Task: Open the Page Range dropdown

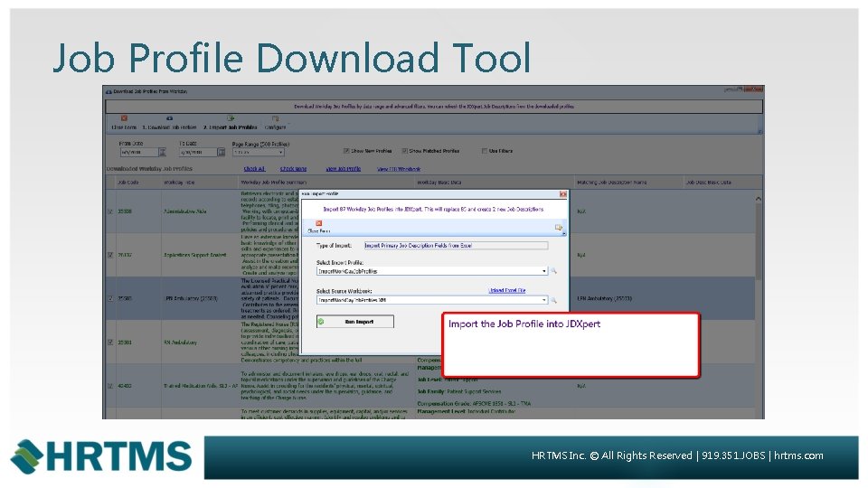Action: (x=280, y=152)
